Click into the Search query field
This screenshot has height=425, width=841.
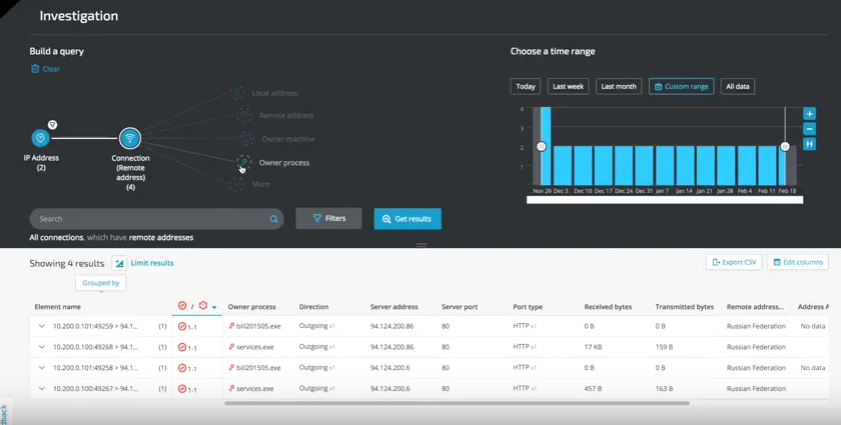point(150,218)
